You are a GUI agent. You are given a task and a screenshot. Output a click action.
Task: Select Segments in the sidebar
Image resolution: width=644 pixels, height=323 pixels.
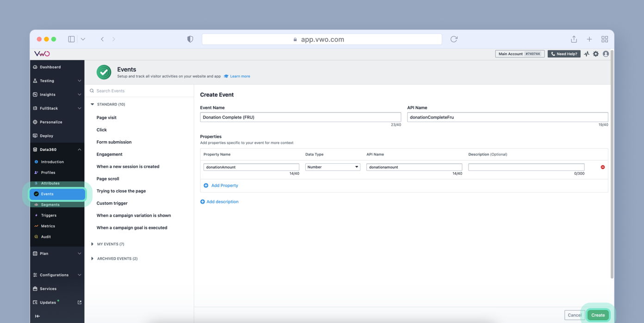[x=50, y=204]
